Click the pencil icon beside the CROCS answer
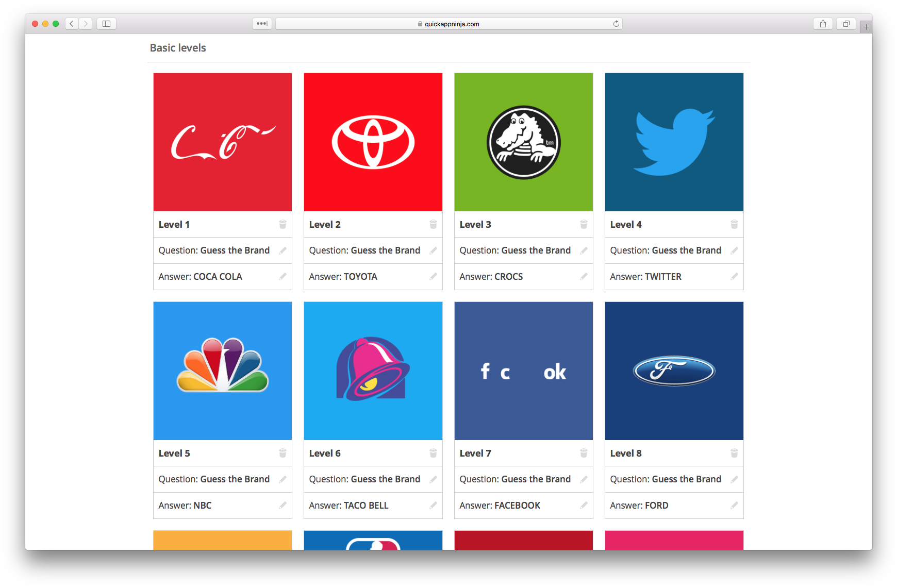Image resolution: width=897 pixels, height=588 pixels. [x=584, y=277]
